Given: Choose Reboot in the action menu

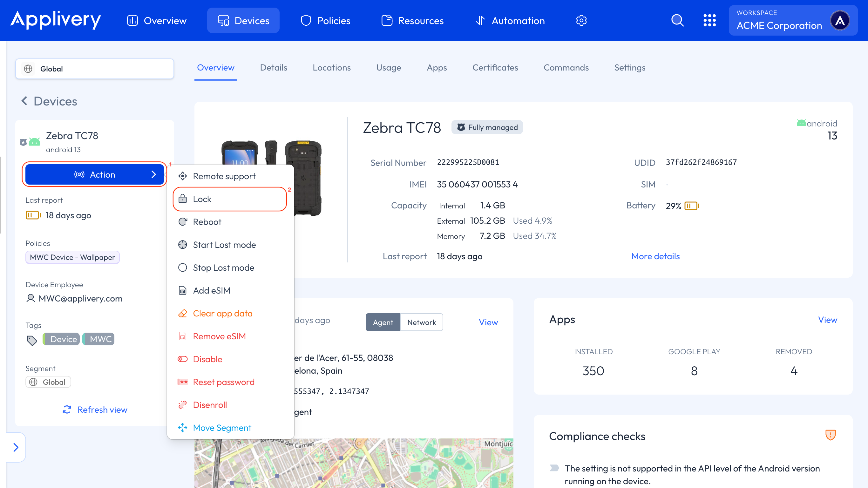Looking at the screenshot, I should tap(207, 222).
